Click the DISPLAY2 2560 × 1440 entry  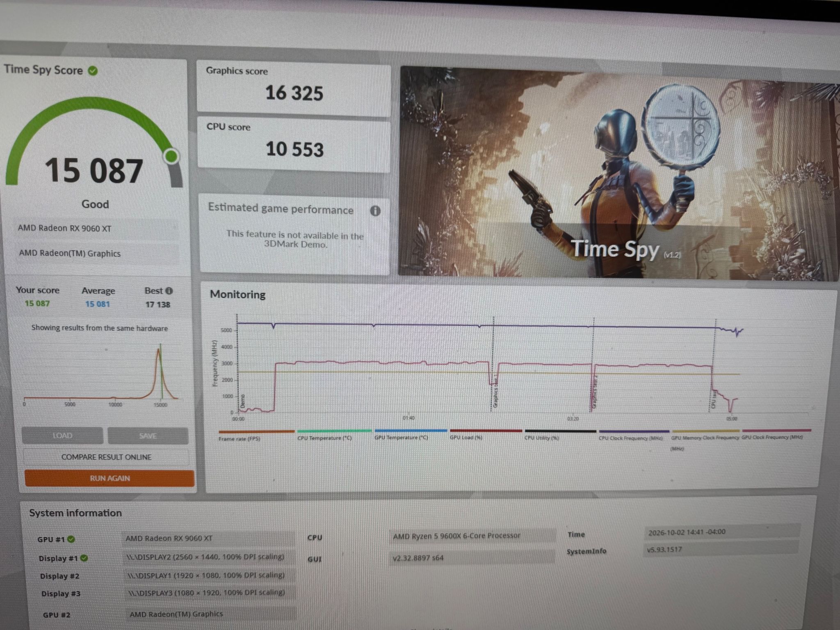point(209,557)
